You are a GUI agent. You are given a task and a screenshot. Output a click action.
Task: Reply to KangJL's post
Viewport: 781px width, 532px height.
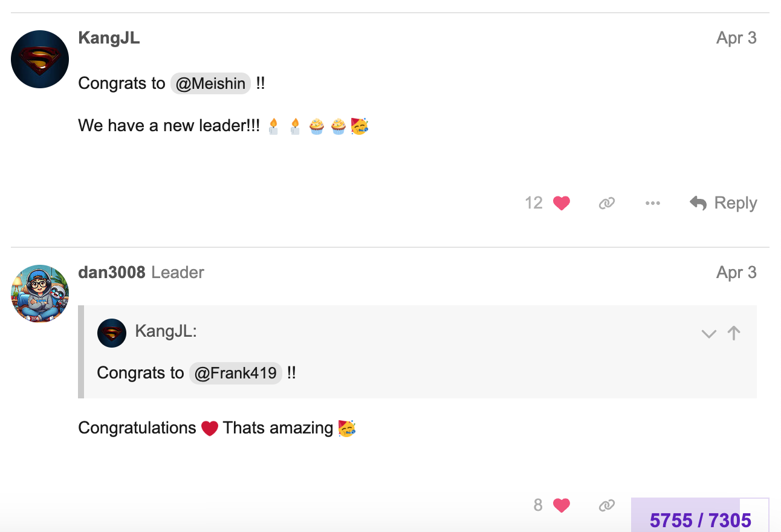pyautogui.click(x=724, y=203)
